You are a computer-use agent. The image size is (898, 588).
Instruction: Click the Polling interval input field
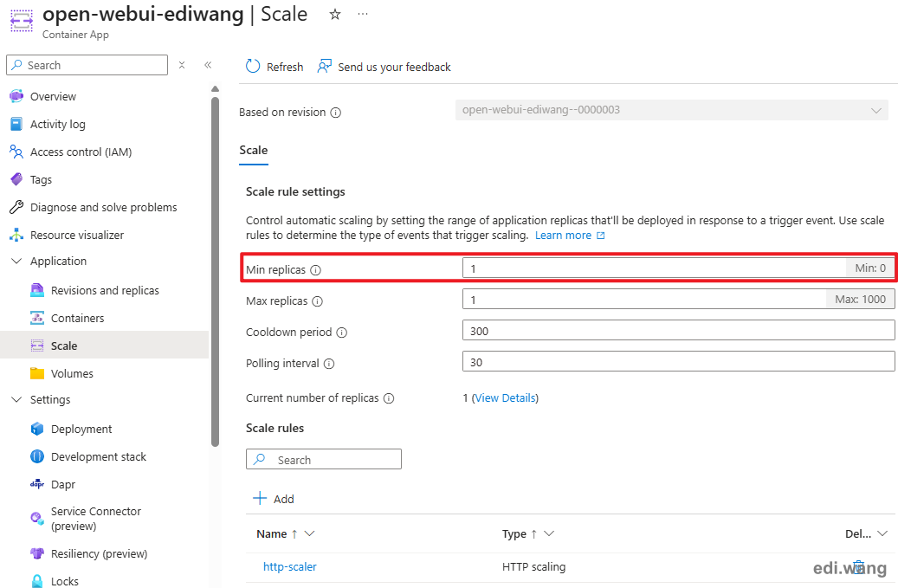(x=679, y=361)
